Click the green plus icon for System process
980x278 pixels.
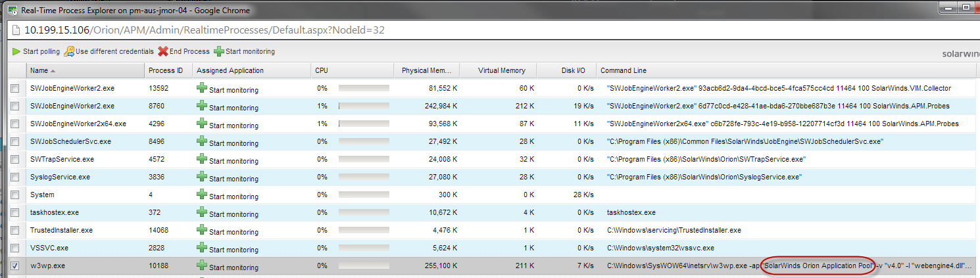tap(202, 194)
